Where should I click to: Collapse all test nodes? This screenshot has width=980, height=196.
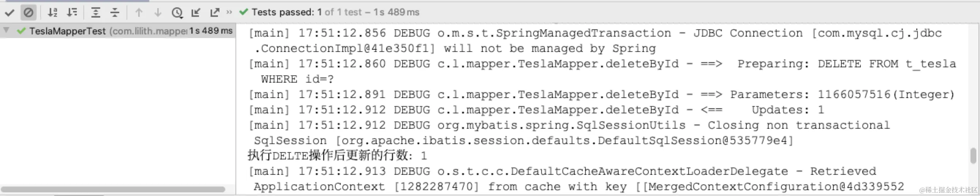coord(115,12)
